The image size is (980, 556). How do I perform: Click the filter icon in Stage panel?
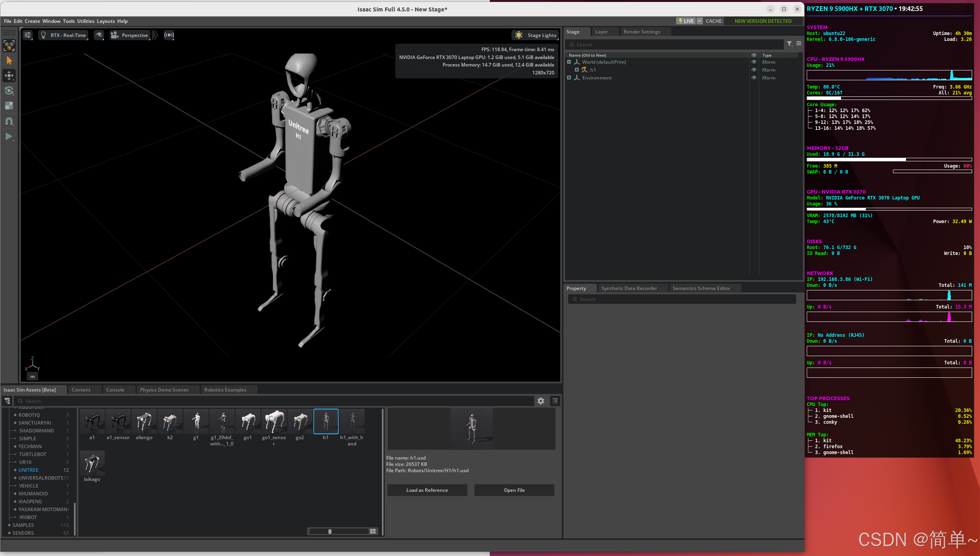[x=789, y=44]
